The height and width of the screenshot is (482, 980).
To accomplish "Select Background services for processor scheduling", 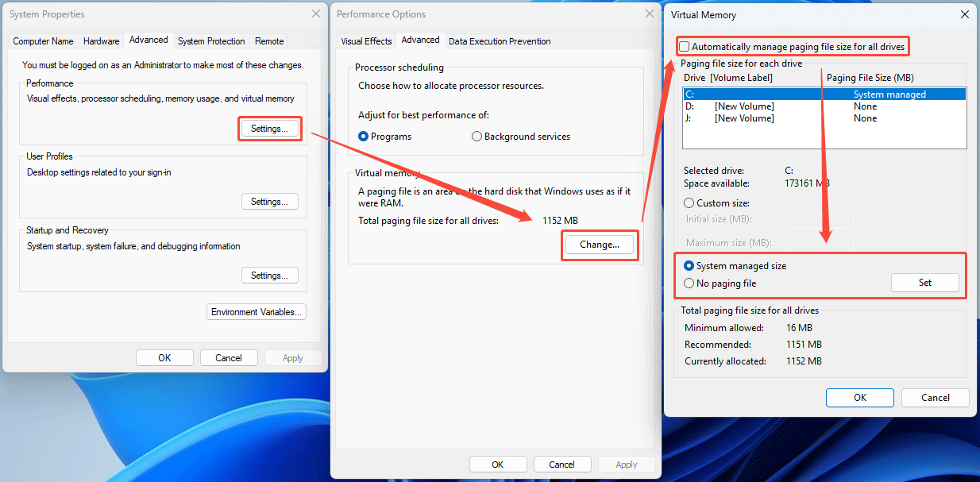I will (476, 136).
